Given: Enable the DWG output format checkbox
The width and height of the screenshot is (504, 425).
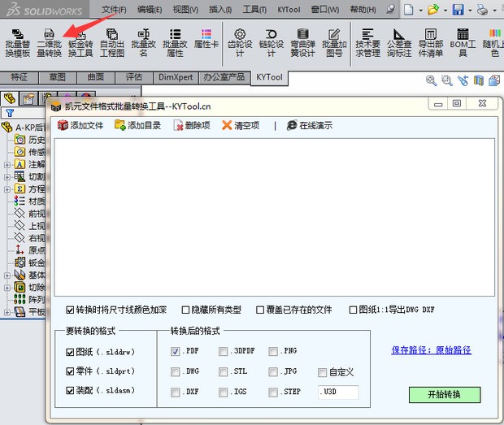Looking at the screenshot, I should pos(176,371).
